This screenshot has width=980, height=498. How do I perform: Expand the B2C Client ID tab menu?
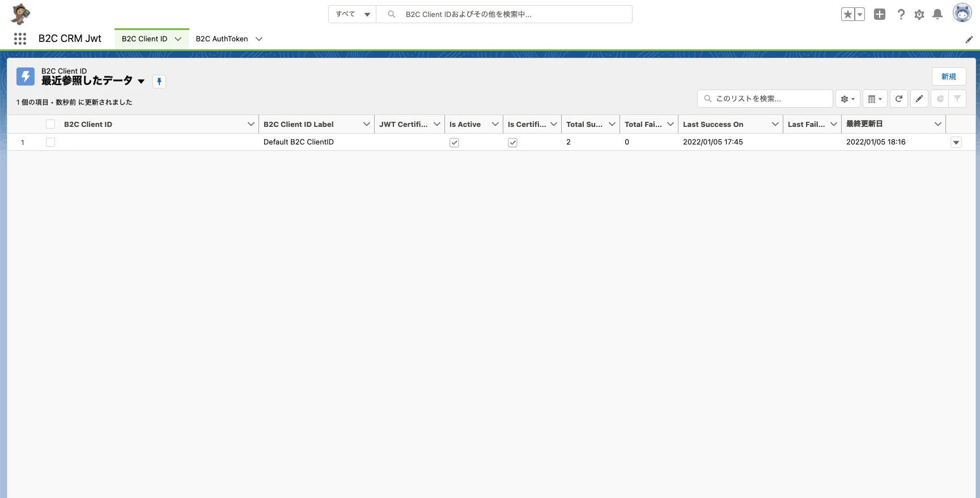click(178, 39)
